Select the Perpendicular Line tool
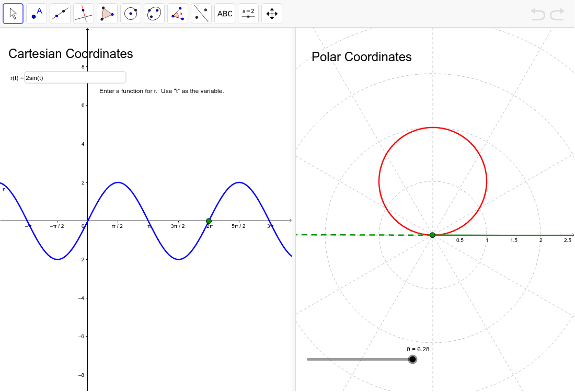This screenshot has width=575, height=392. point(84,14)
